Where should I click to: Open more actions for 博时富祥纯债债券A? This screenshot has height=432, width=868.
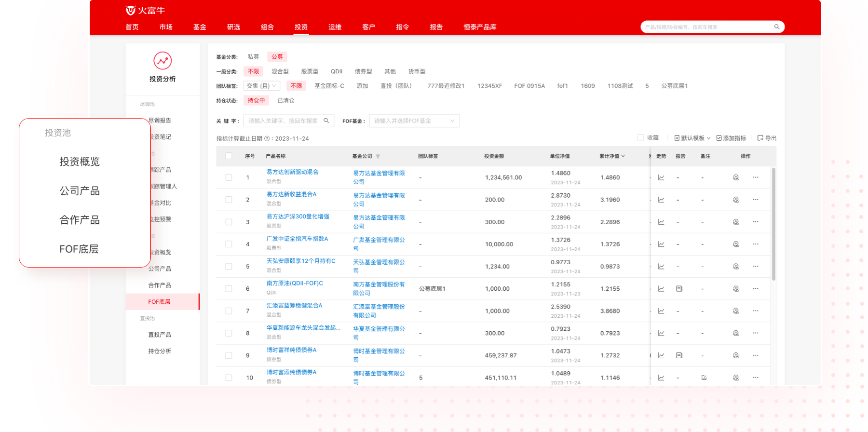pyautogui.click(x=756, y=355)
